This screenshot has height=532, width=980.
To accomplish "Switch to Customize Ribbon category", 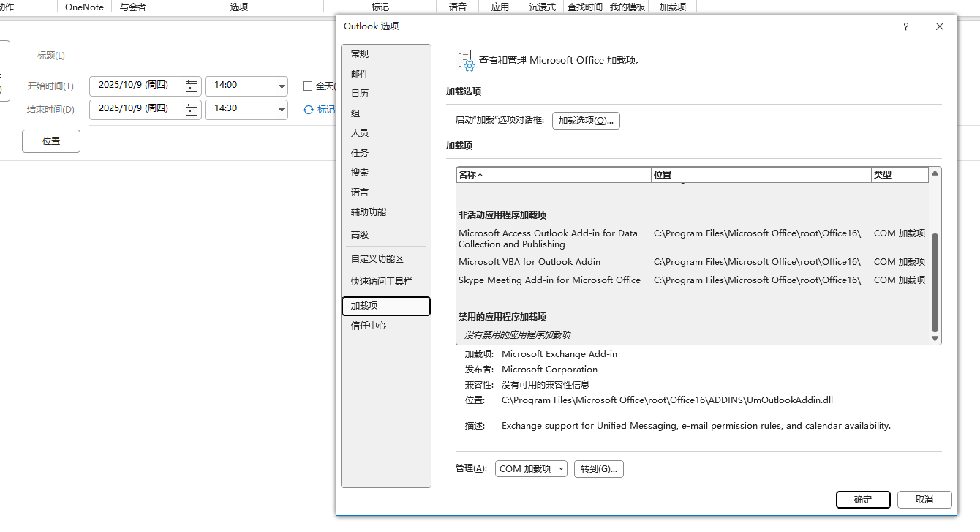I will point(377,259).
